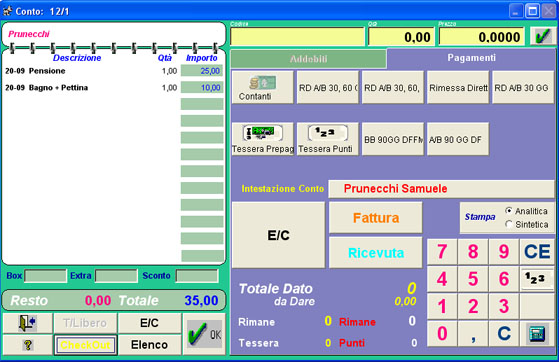Switch to the Addebiti tab
Image resolution: width=559 pixels, height=362 pixels.
tap(308, 59)
